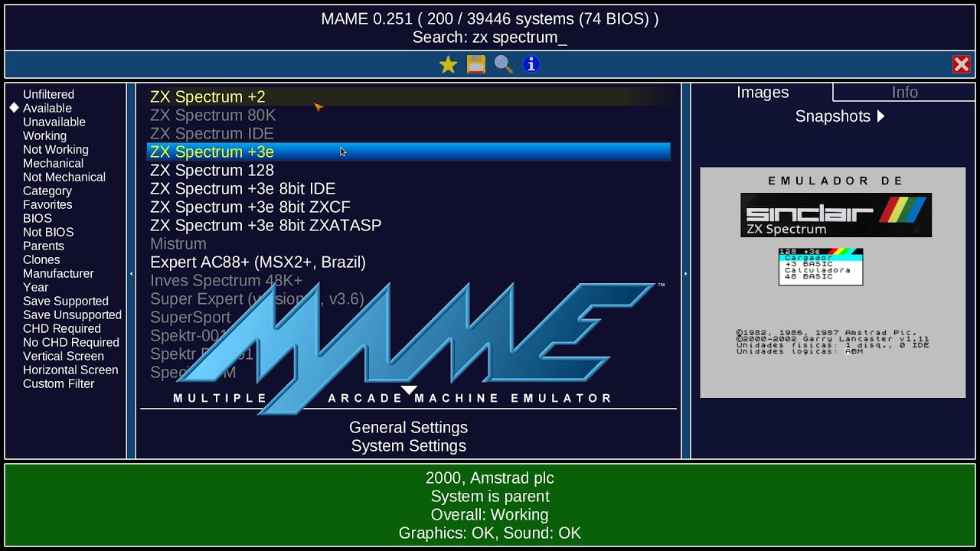Choose the Manufacturer filter

pyautogui.click(x=58, y=274)
